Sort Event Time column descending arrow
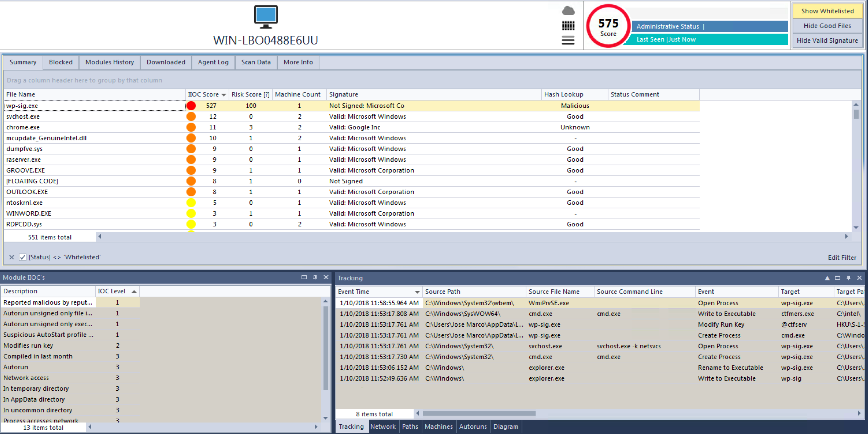This screenshot has width=868, height=434. point(417,292)
